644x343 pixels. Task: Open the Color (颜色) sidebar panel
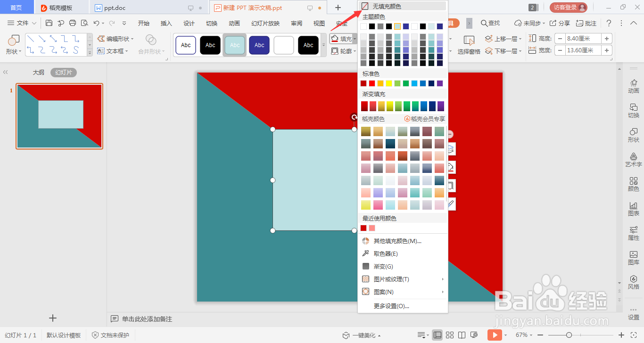[x=634, y=184]
